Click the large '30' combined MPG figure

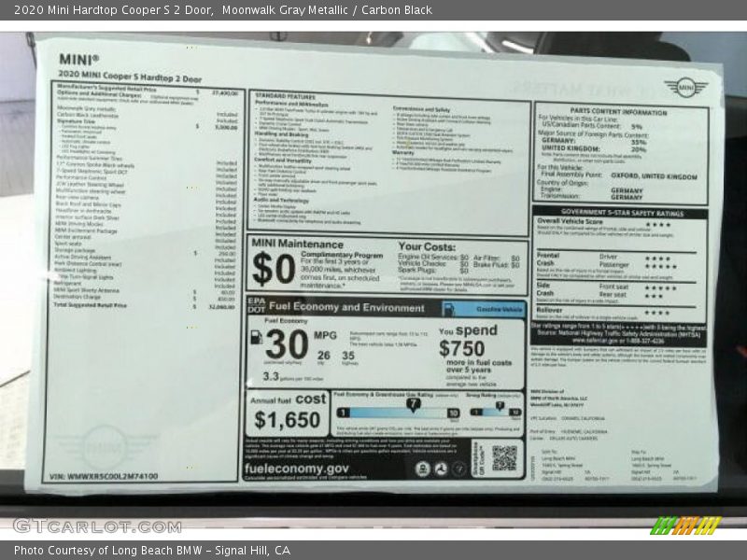coord(287,343)
